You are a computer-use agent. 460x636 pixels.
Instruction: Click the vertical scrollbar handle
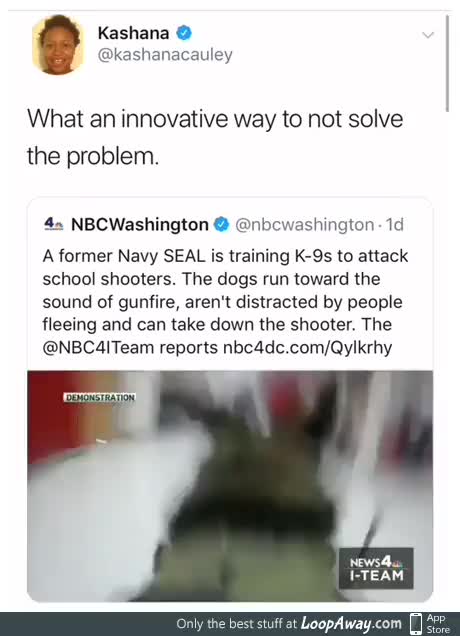[447, 63]
